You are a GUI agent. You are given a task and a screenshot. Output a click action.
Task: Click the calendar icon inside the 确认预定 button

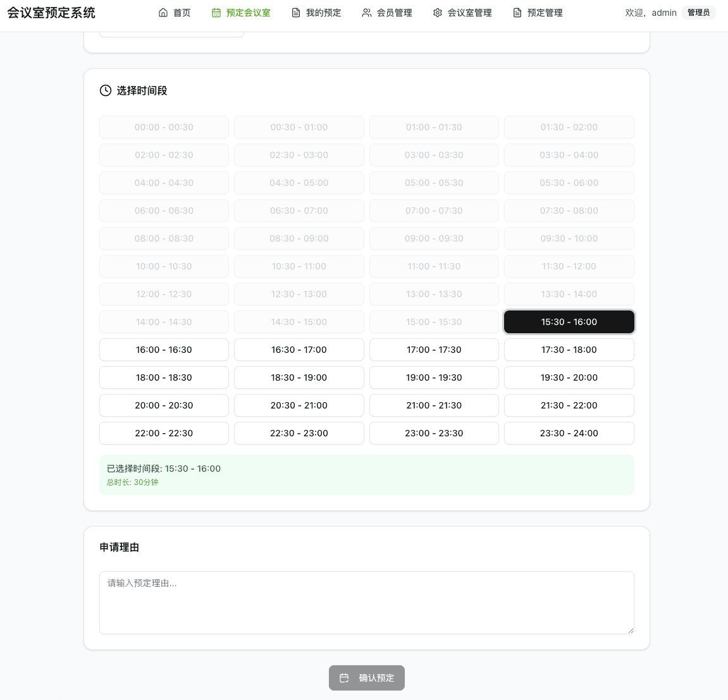[x=343, y=677]
